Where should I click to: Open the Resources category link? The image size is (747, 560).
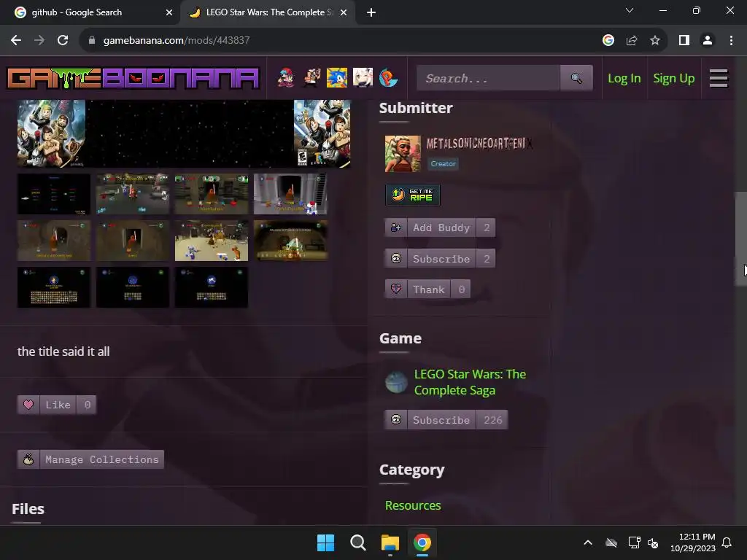click(413, 505)
